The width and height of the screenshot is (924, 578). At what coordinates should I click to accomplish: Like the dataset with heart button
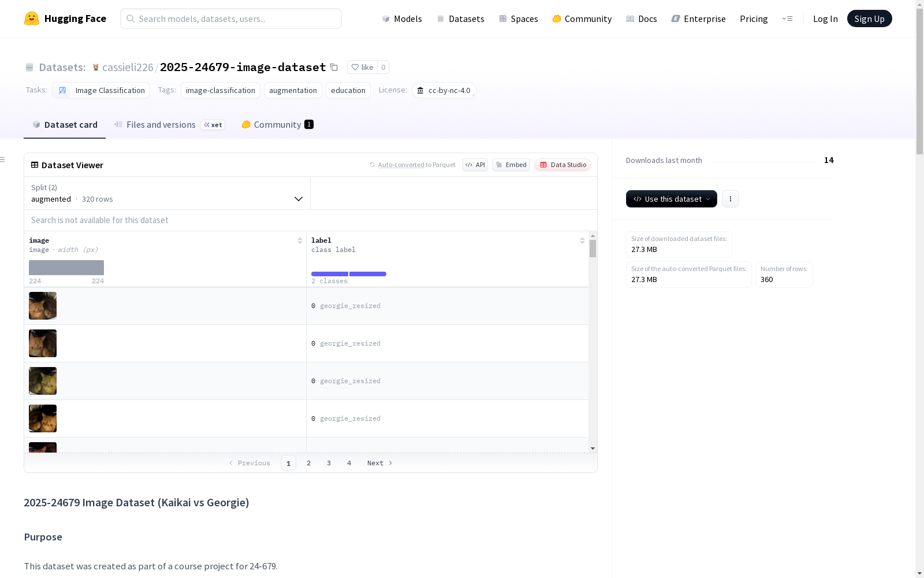[362, 67]
